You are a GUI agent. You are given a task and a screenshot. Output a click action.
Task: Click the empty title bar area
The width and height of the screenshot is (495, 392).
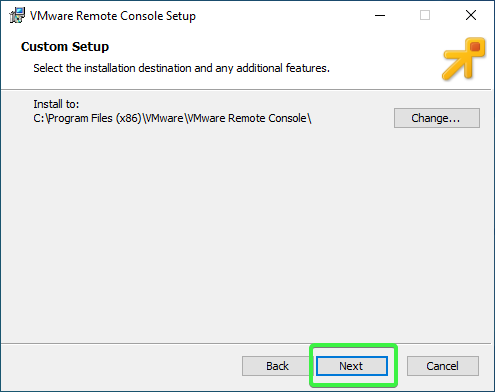pos(283,15)
